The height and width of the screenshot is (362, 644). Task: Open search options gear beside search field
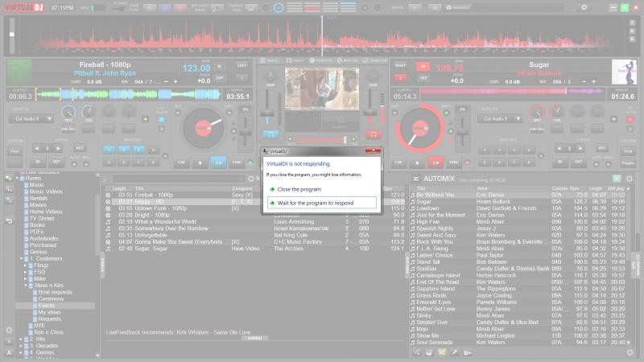pos(251,179)
